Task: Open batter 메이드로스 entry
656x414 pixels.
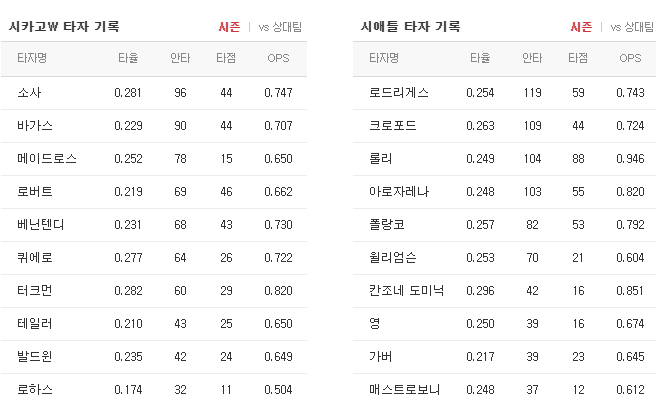Action: click(x=47, y=158)
